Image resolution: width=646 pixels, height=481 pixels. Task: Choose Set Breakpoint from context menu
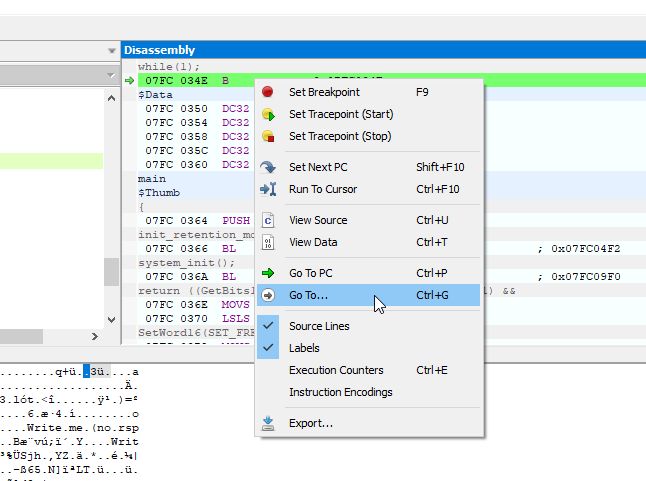(369, 92)
